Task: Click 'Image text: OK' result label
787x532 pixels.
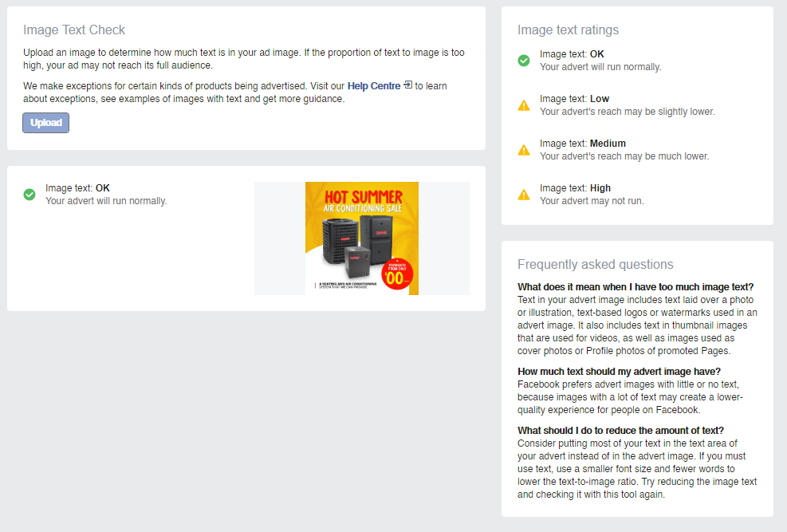Action: point(77,188)
